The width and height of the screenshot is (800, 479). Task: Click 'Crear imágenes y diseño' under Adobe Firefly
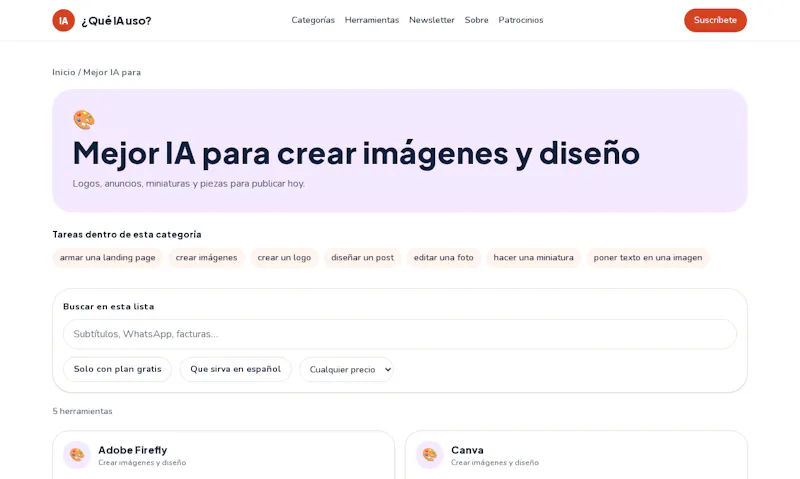(142, 463)
